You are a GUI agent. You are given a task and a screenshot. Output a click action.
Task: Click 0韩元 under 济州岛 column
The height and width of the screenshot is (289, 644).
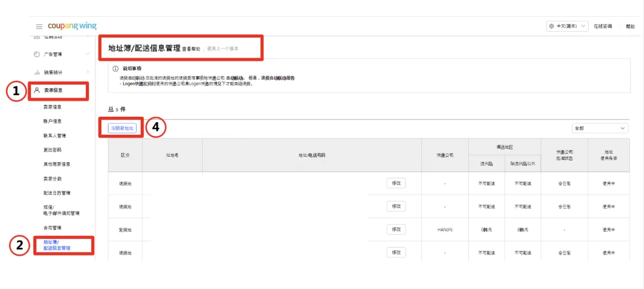[x=487, y=230]
